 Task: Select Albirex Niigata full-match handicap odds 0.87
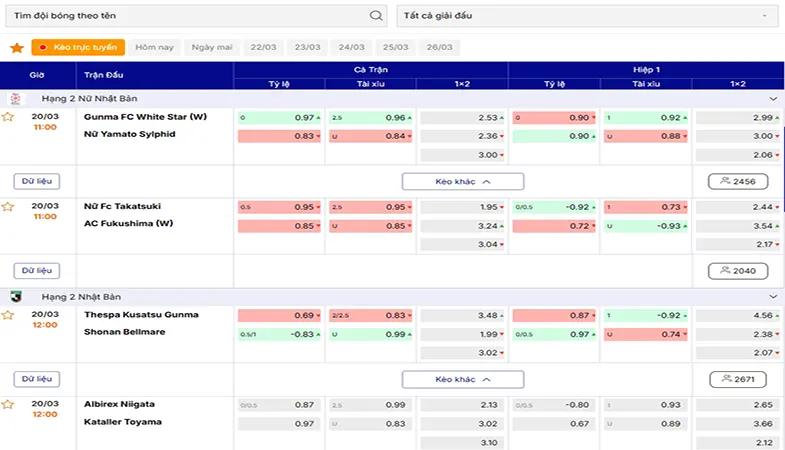(x=279, y=405)
